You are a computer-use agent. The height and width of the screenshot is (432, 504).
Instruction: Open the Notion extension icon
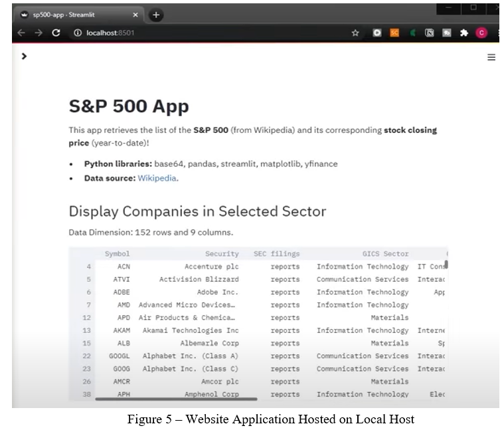point(430,33)
